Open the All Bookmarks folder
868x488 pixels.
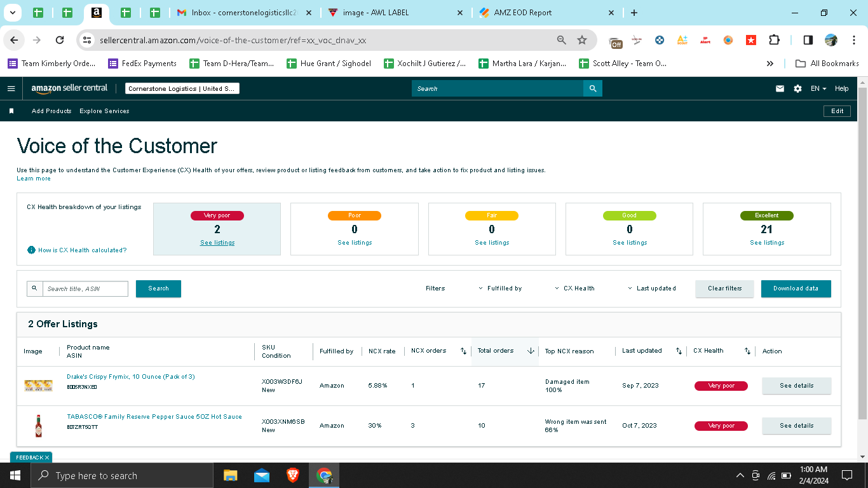tap(827, 64)
